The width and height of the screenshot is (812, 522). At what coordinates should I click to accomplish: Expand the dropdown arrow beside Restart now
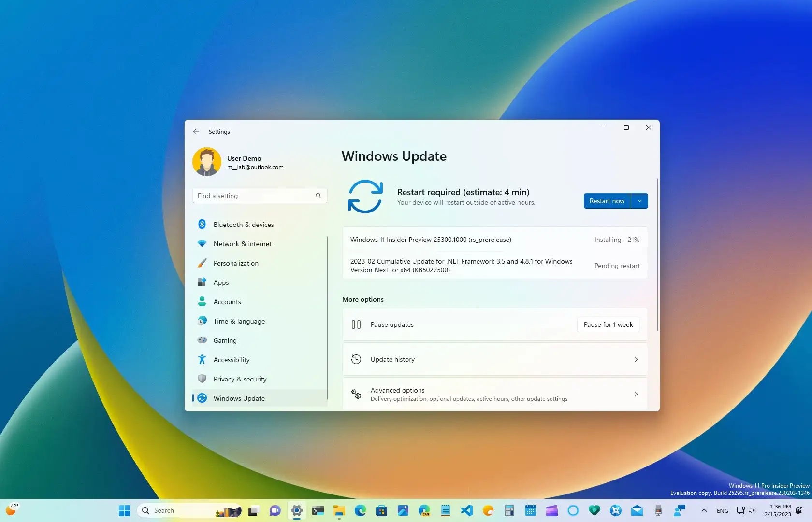pos(639,201)
